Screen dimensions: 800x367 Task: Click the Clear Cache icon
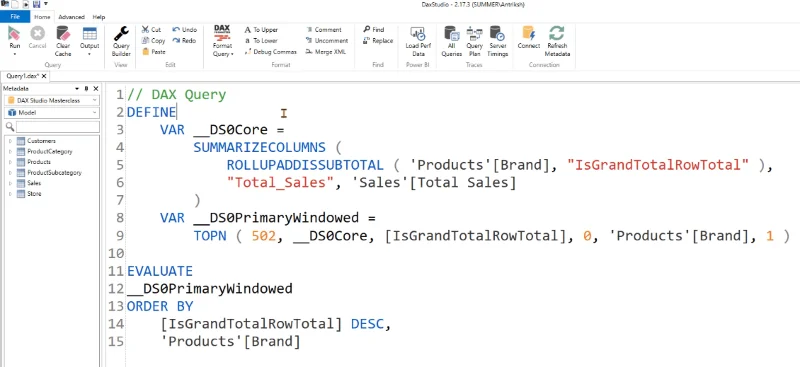coord(63,34)
